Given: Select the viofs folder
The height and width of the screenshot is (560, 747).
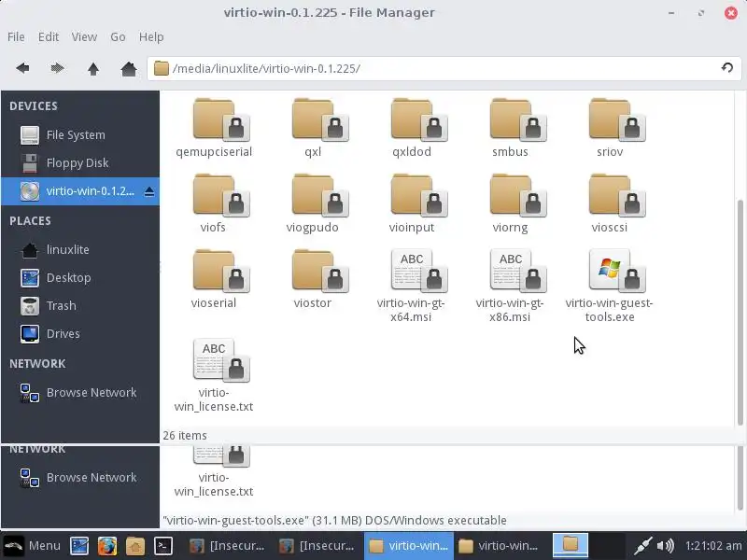Looking at the screenshot, I should (x=214, y=203).
